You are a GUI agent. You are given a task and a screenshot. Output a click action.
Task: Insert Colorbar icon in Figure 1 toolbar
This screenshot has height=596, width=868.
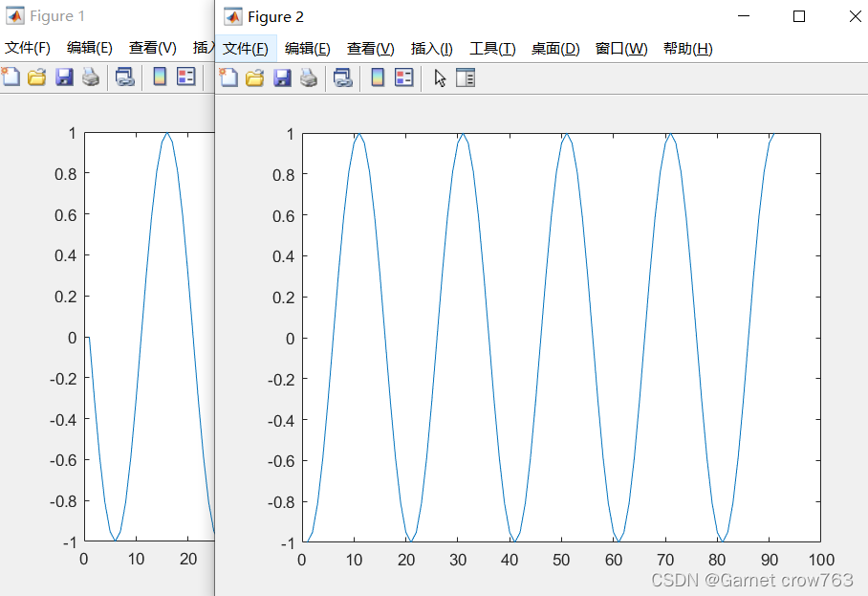click(160, 77)
